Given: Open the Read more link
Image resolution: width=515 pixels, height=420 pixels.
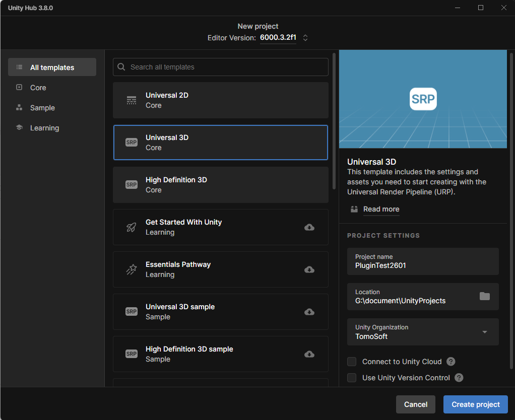Looking at the screenshot, I should [x=381, y=209].
